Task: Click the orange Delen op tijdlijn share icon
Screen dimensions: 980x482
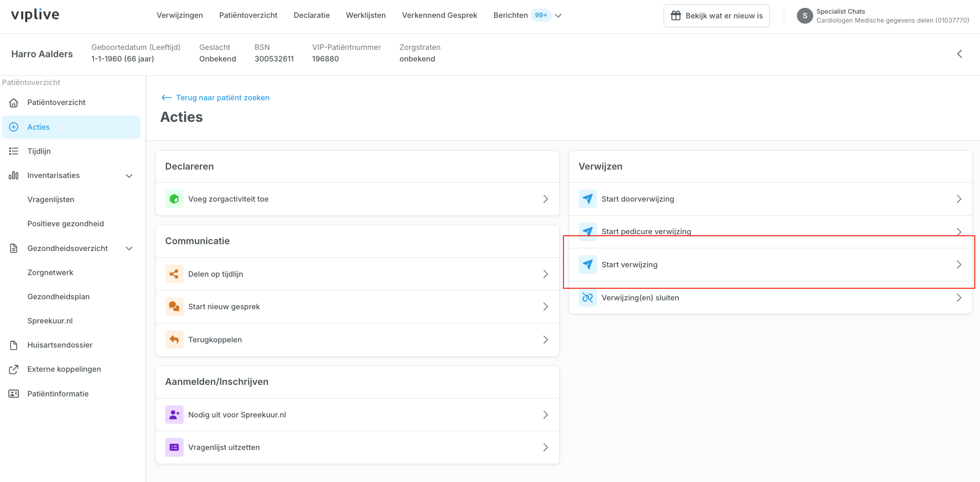Action: [174, 274]
